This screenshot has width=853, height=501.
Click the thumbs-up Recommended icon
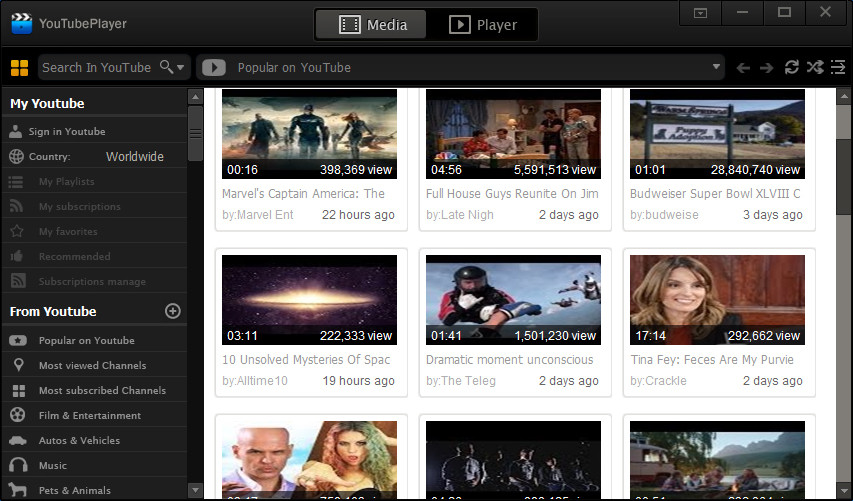16,256
